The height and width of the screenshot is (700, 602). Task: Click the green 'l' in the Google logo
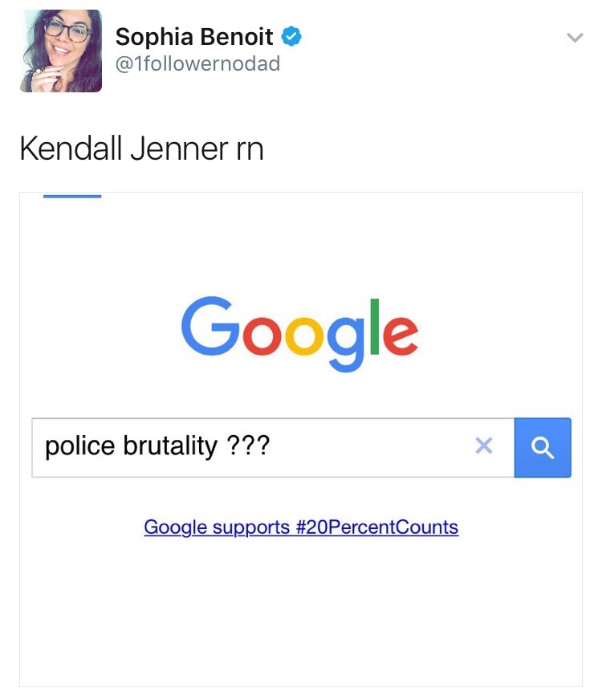pos(374,327)
